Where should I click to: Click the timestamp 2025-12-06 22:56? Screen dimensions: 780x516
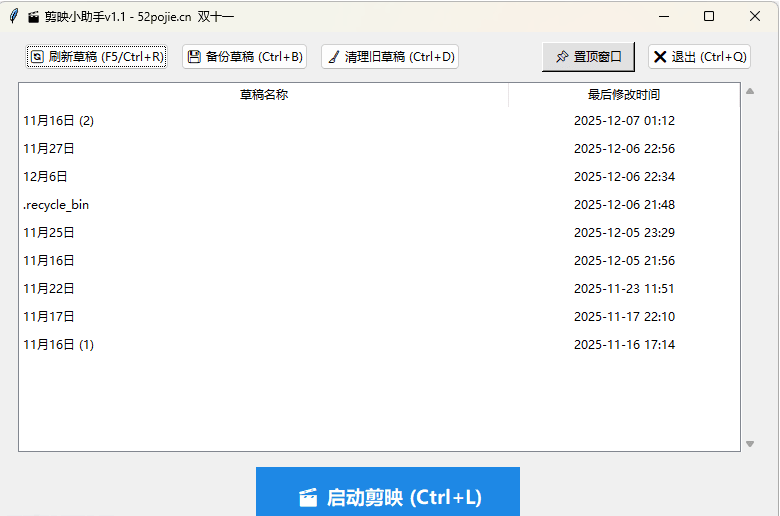[x=624, y=149]
